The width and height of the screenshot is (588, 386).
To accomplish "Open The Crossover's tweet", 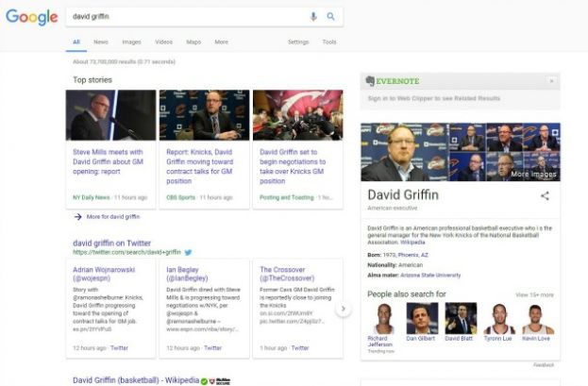I will click(287, 274).
